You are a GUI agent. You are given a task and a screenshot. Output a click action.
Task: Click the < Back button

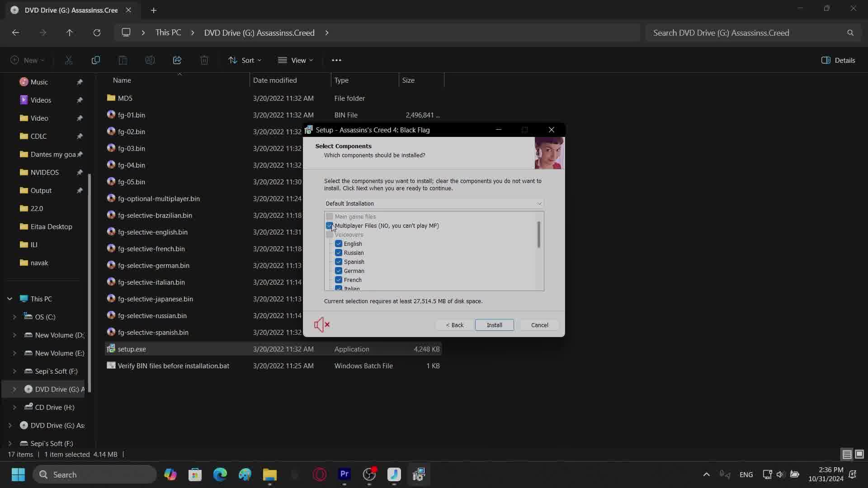(x=454, y=325)
